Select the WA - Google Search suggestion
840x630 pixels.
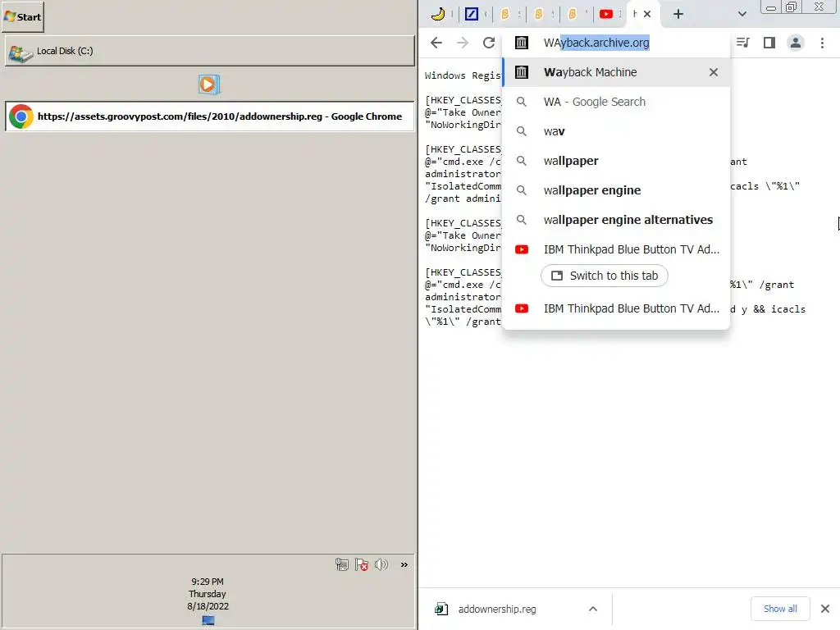[x=616, y=102]
